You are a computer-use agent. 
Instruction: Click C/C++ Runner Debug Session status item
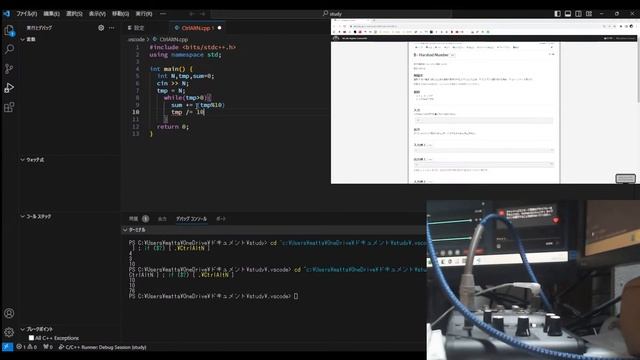tap(102, 347)
